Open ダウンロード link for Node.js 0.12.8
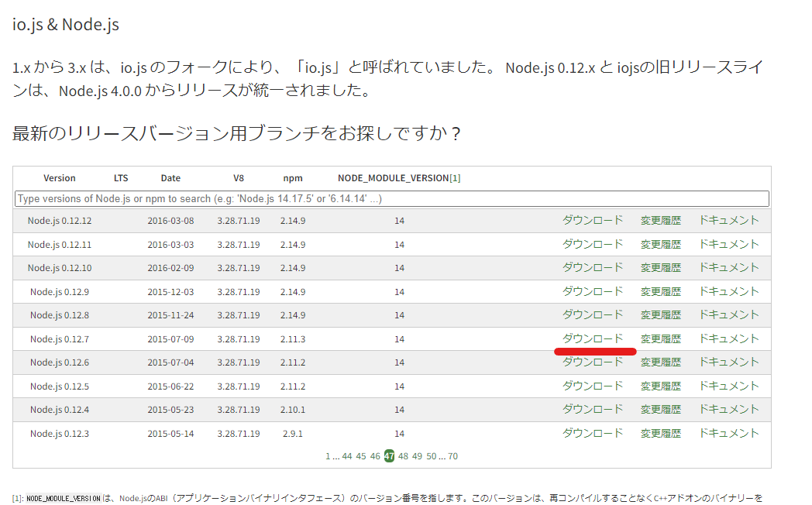Viewport: 812px width, 505px height. (x=593, y=315)
